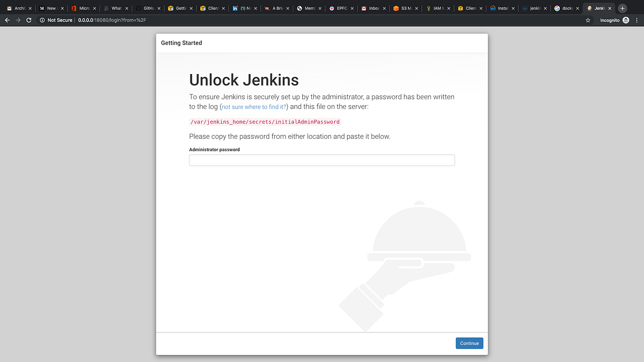Switch to the GitHub tab

[145, 8]
